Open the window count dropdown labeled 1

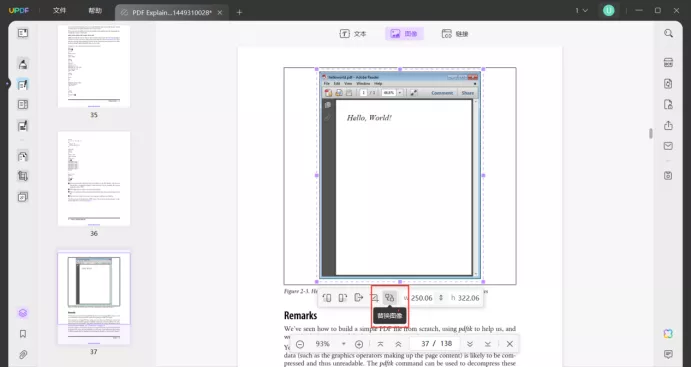click(582, 11)
